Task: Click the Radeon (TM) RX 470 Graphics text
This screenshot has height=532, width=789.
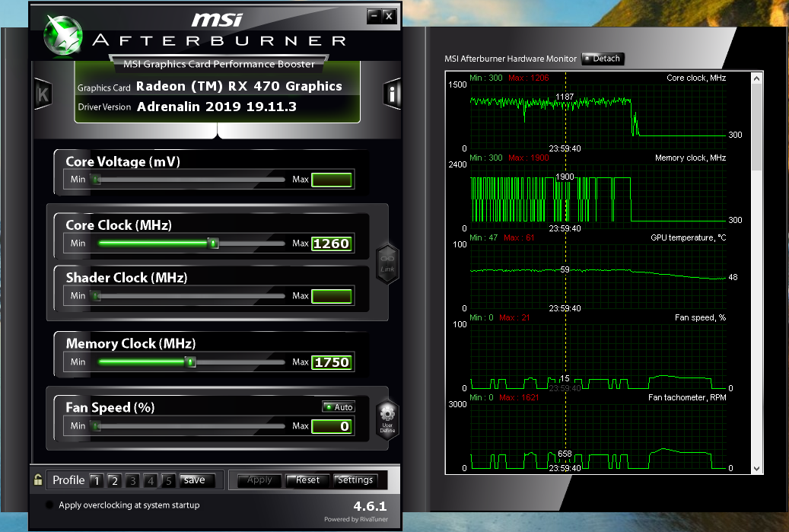Action: point(239,87)
